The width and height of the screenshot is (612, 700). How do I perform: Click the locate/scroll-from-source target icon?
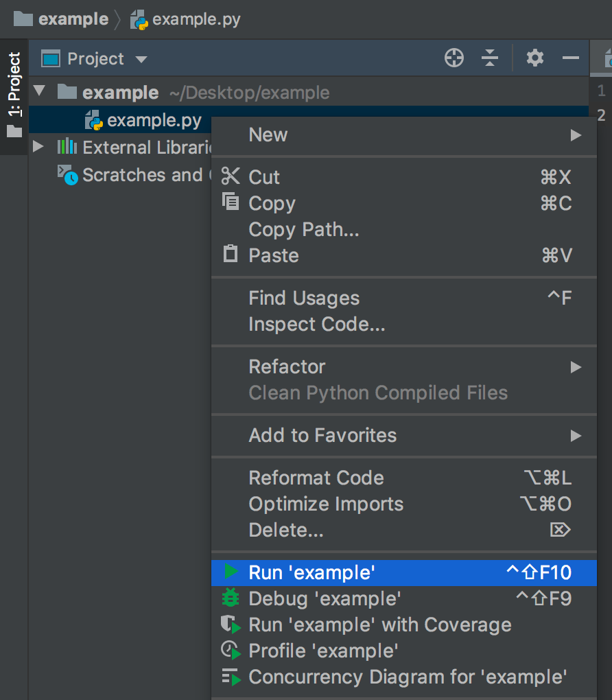[x=454, y=58]
